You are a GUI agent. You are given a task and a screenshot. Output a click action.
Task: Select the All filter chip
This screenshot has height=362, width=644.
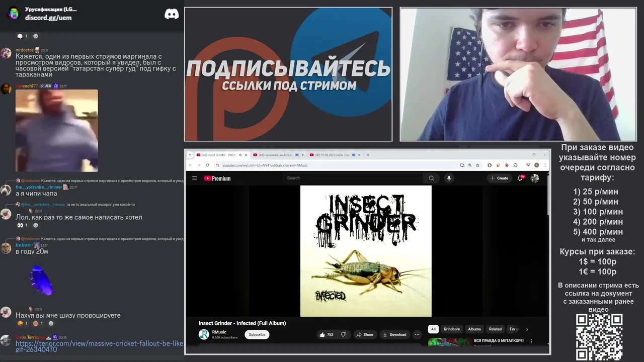(x=433, y=329)
